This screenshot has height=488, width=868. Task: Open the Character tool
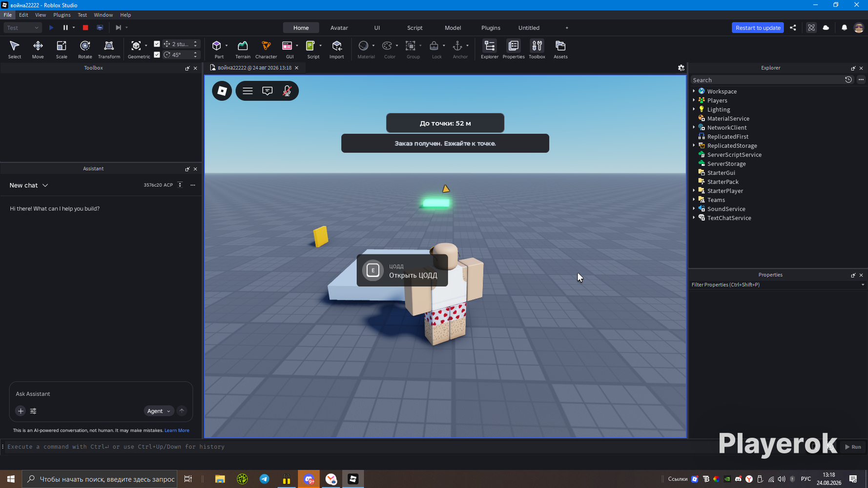click(266, 49)
